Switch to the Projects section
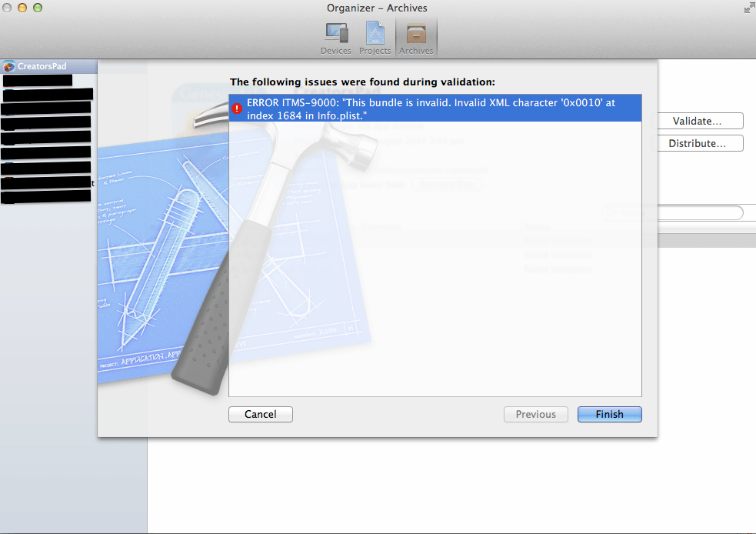The image size is (756, 534). [x=375, y=38]
